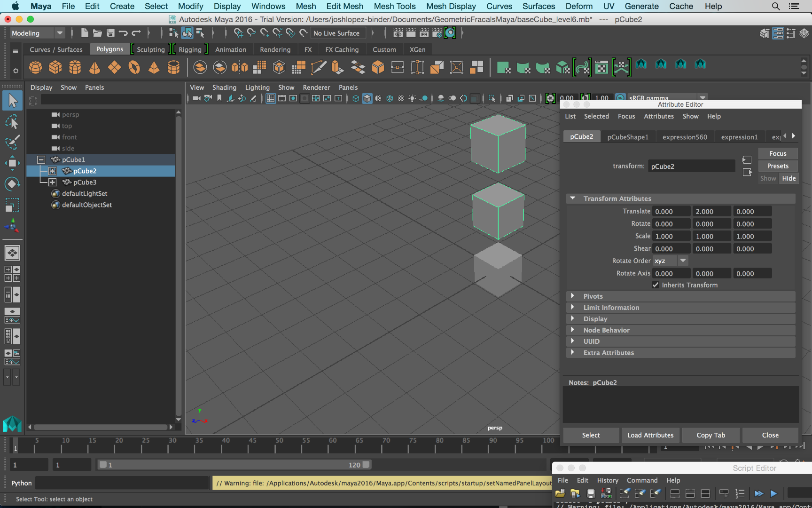This screenshot has width=812, height=508.
Task: Toggle use all lights in viewport
Action: [x=412, y=98]
